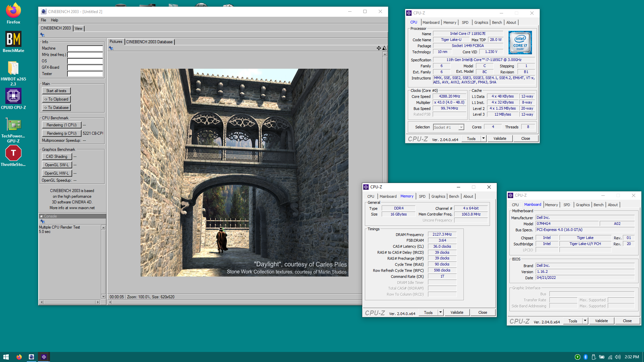This screenshot has width=644, height=362.
Task: Open the Help menu in Cinebench
Action: tap(54, 20)
